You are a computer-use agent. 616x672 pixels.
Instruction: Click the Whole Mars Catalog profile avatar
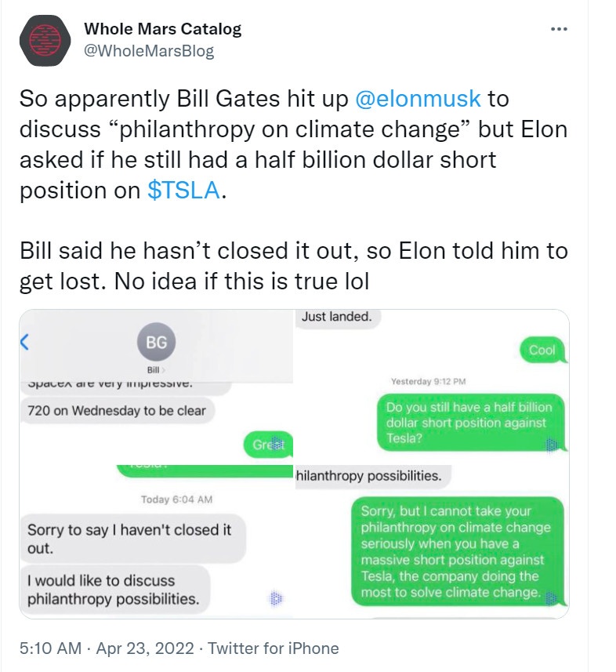pyautogui.click(x=45, y=35)
